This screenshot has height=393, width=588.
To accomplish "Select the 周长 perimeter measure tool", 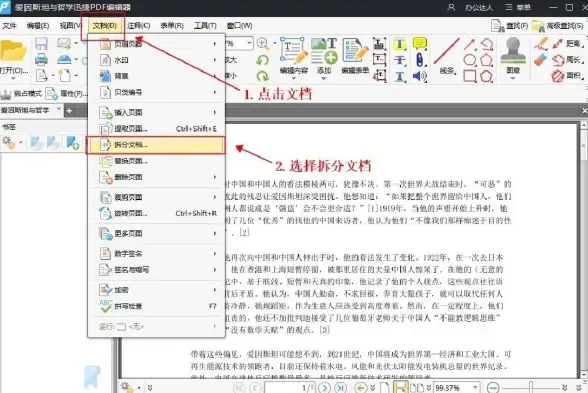I will point(567,60).
